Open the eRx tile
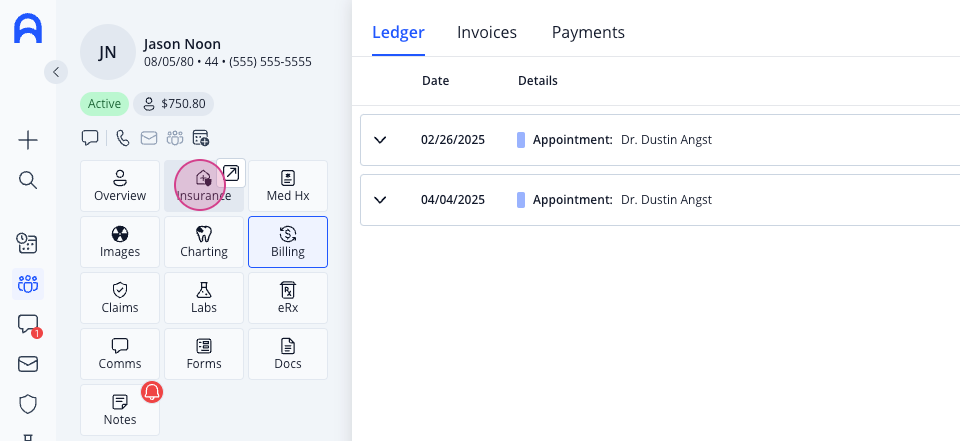The height and width of the screenshot is (441, 960). (288, 298)
